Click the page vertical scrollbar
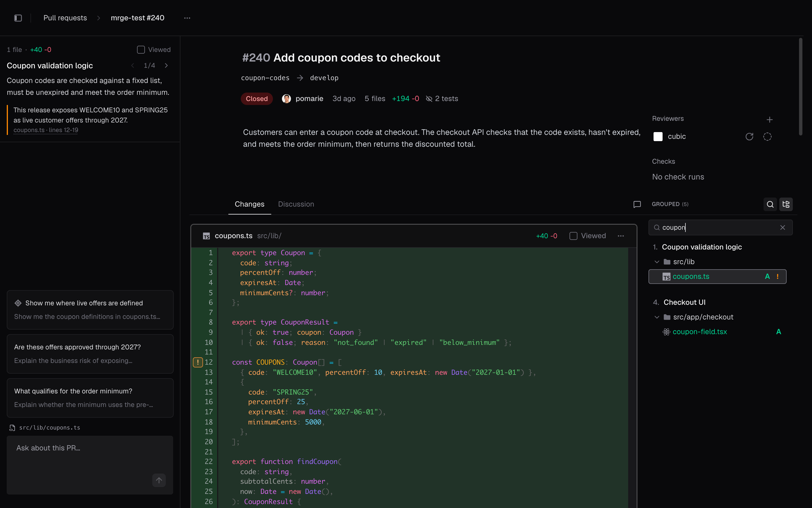The image size is (812, 508). 801,87
